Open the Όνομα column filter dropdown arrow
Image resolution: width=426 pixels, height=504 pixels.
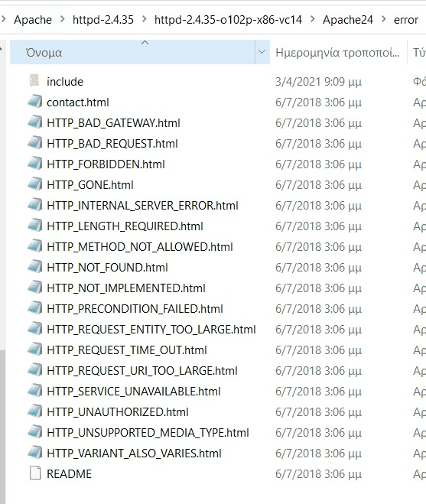tap(262, 52)
